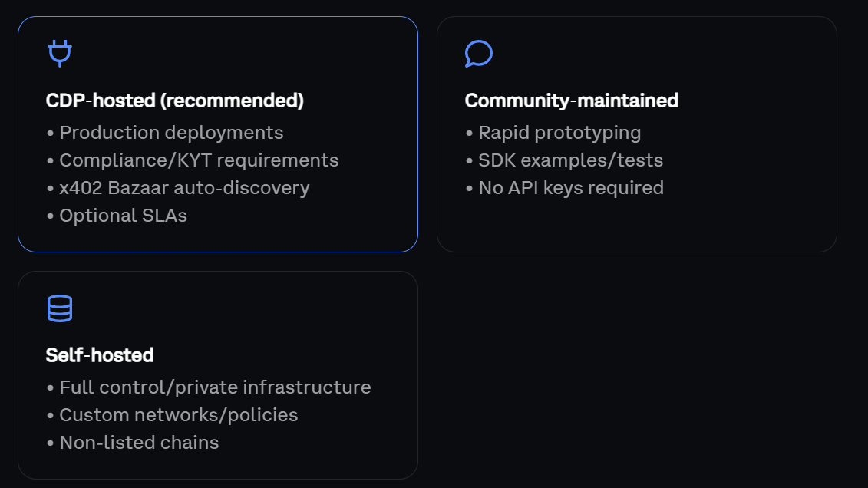Image resolution: width=868 pixels, height=488 pixels.
Task: Click the Custom networks/policies bullet
Action: 178,415
